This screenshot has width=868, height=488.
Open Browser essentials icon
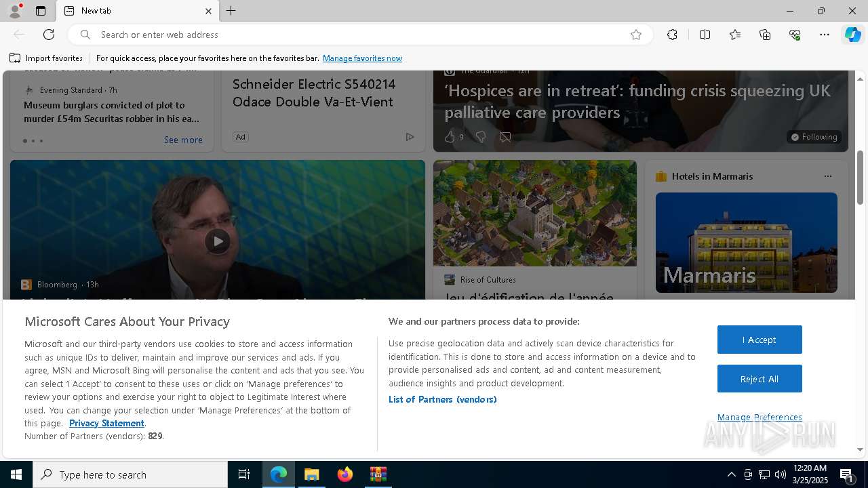tap(795, 35)
